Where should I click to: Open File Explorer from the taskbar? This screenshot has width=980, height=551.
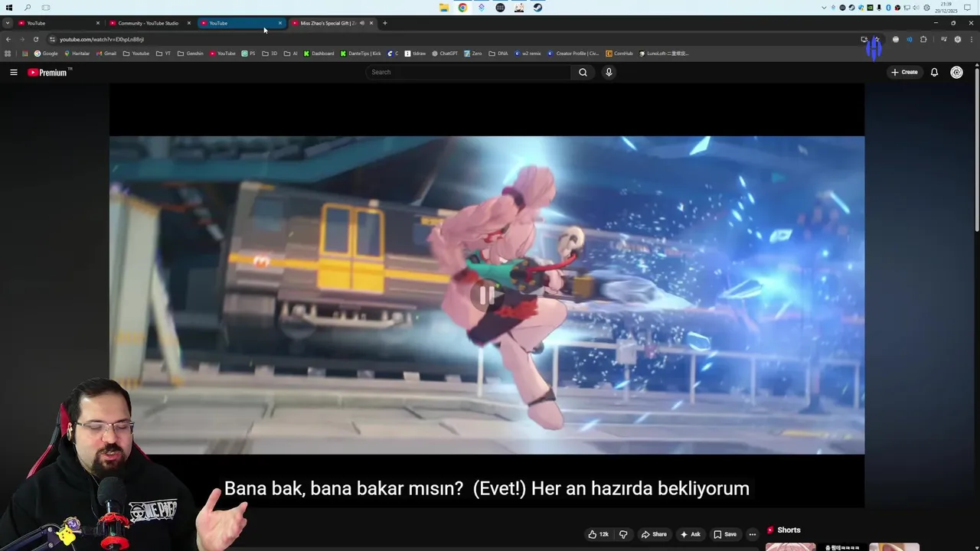(x=444, y=8)
